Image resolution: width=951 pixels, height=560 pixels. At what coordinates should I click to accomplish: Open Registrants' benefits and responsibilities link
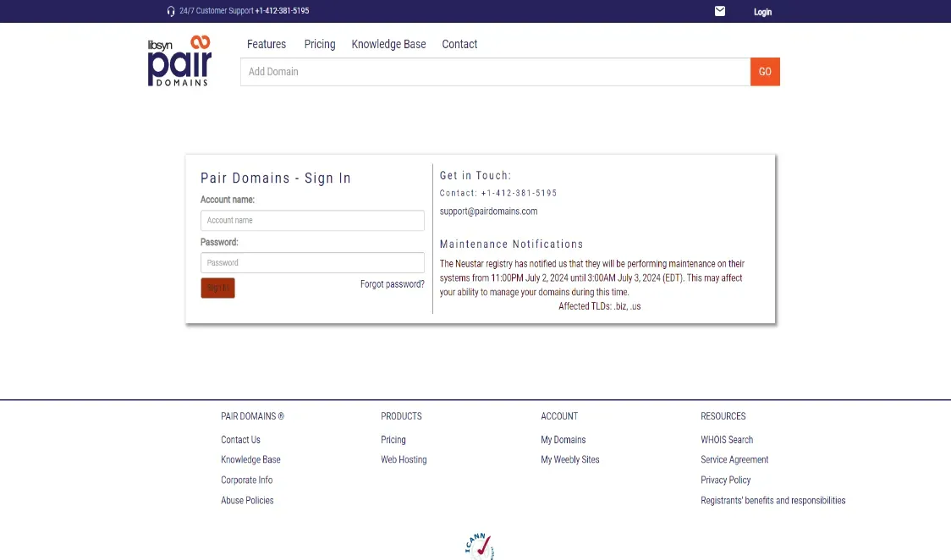[x=772, y=501]
